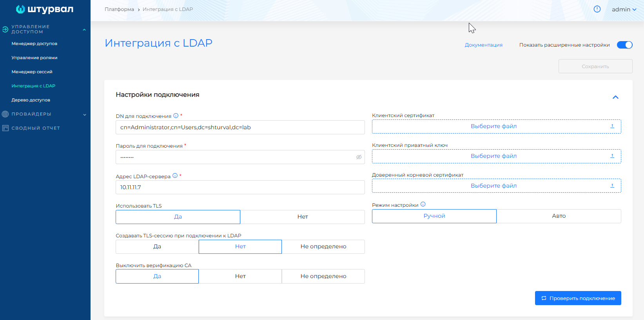Click the Адрес LDAP-сервера input field
This screenshot has width=644, height=320.
tap(240, 187)
